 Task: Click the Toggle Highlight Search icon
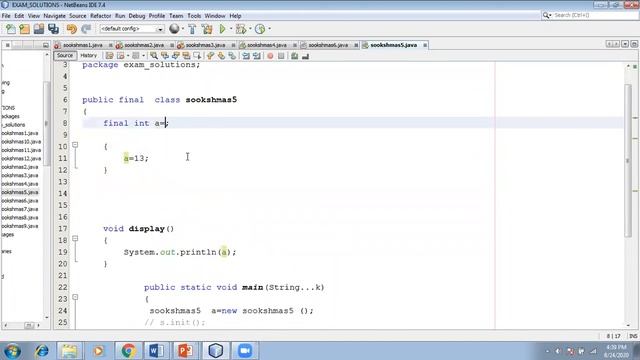tap(187, 56)
